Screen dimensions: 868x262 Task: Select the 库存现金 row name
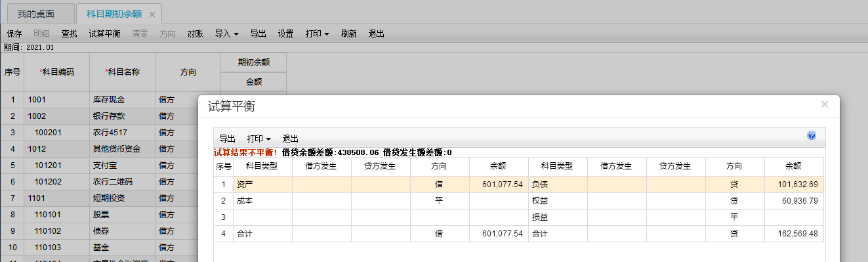point(122,100)
